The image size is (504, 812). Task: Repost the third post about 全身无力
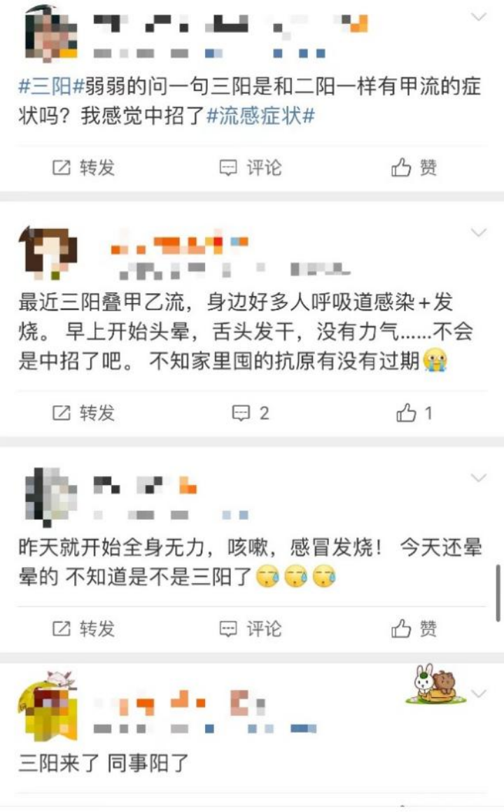point(83,629)
